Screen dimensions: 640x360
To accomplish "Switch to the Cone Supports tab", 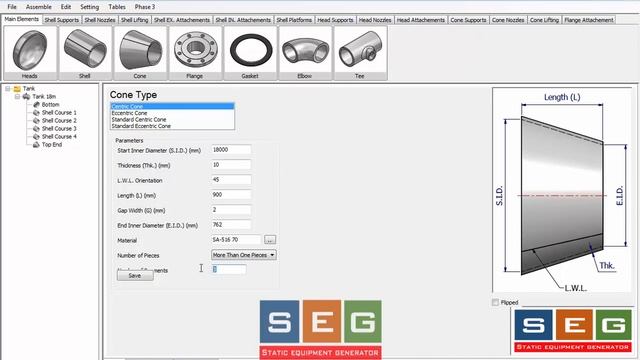I will tap(468, 20).
